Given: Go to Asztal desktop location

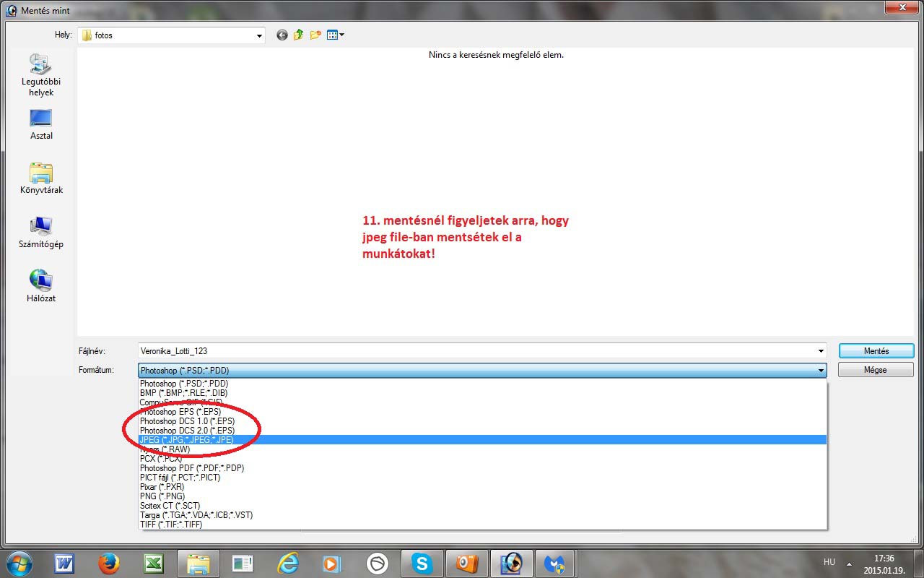Looking at the screenshot, I should pyautogui.click(x=41, y=124).
